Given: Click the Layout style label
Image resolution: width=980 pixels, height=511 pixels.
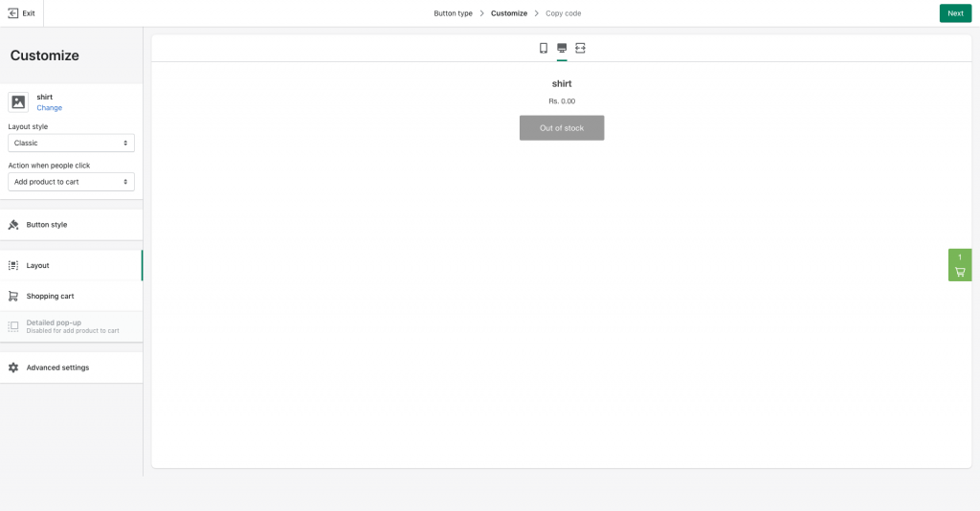Looking at the screenshot, I should [x=28, y=127].
